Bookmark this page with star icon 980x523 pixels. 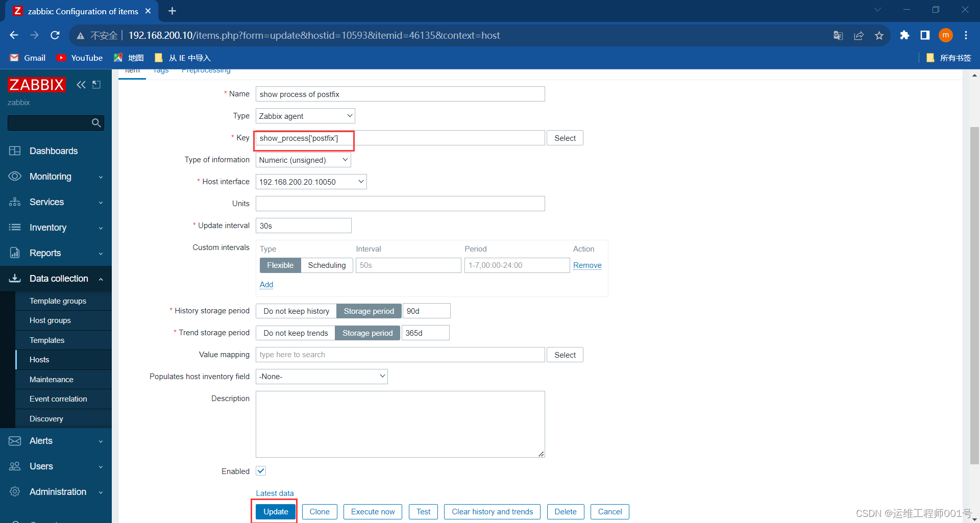point(879,35)
